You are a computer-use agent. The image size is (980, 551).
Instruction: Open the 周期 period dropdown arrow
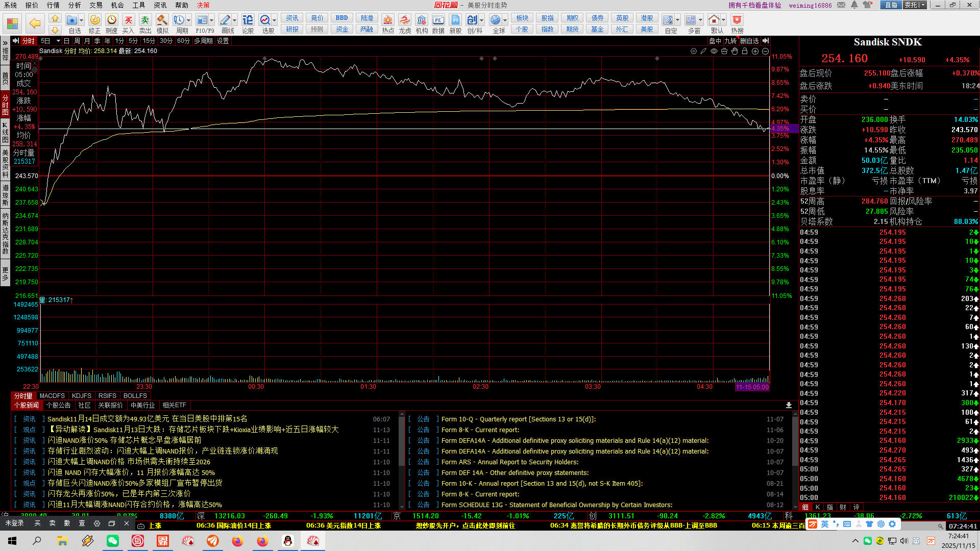point(189,20)
